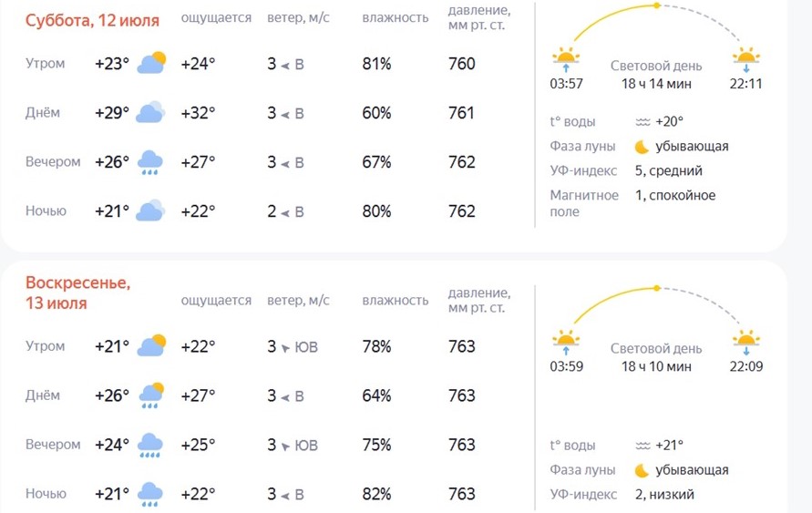
Task: Click Saturday evening rain cloud icon
Action: [x=150, y=162]
